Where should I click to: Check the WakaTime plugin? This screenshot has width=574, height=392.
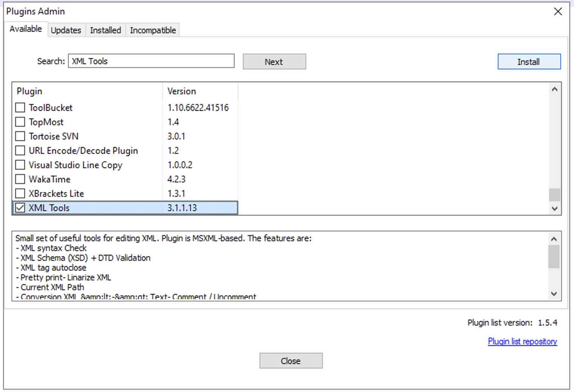point(20,179)
